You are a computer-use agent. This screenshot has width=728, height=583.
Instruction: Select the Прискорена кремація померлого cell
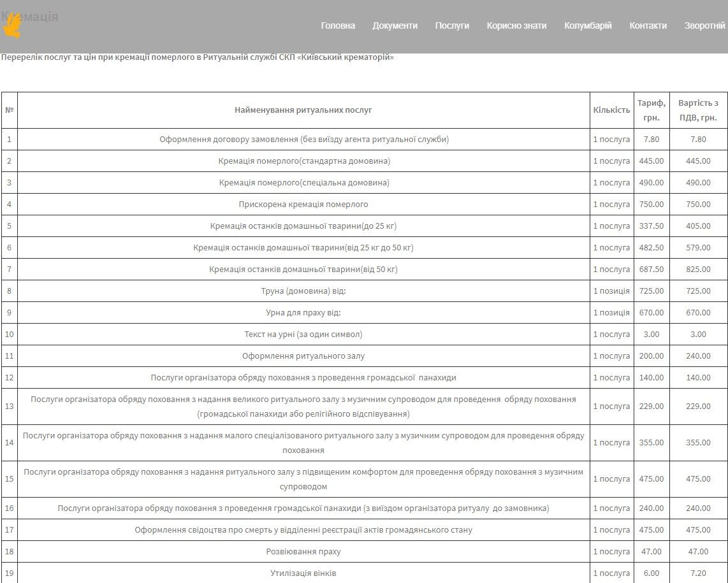click(x=303, y=205)
